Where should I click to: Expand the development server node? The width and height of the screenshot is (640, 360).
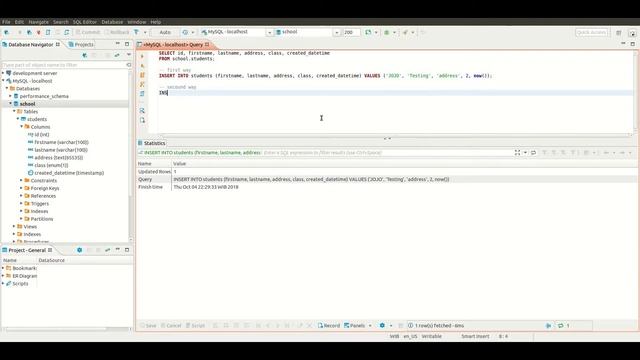pos(3,73)
